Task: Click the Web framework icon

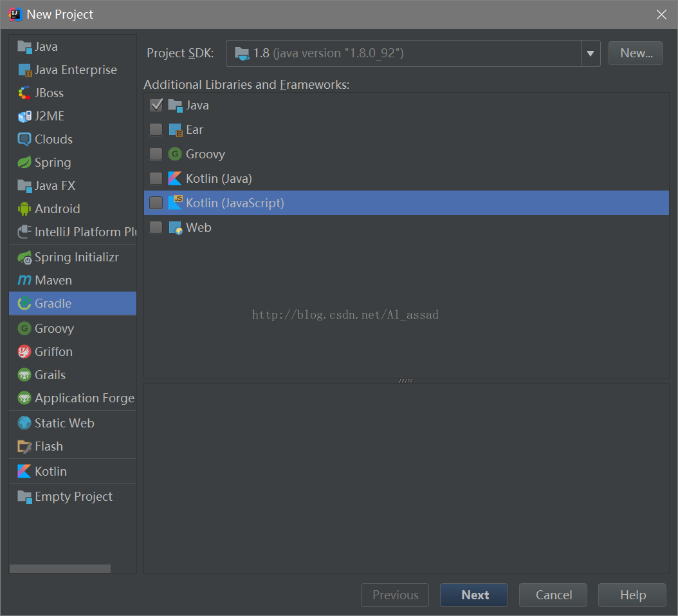Action: click(x=175, y=227)
